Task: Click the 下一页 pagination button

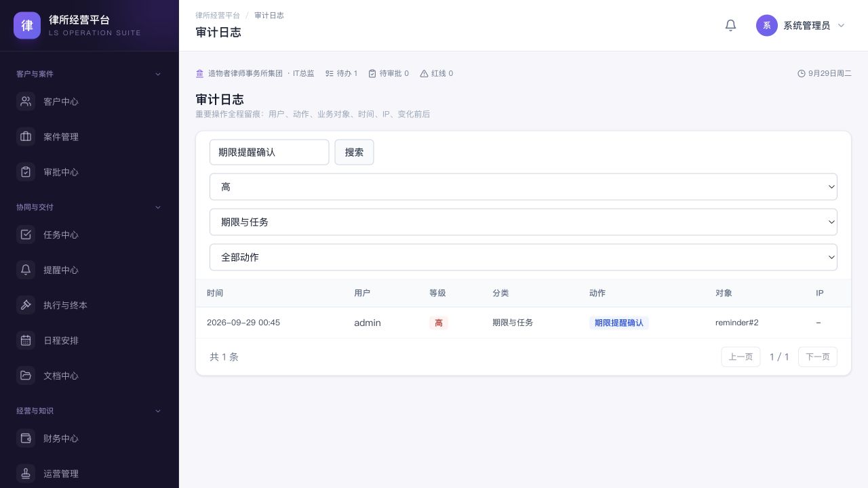Action: pos(818,357)
